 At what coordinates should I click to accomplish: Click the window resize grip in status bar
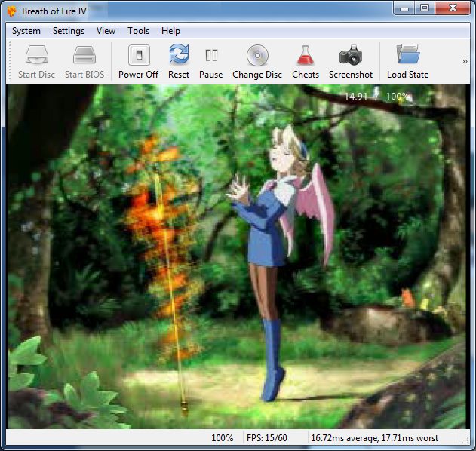click(465, 440)
